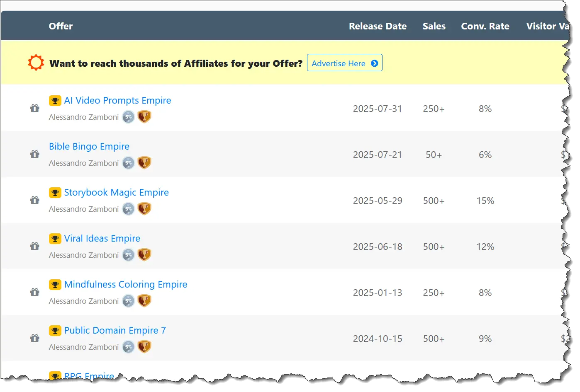The image size is (580, 392).
Task: Sort by the Release Date column header
Action: (378, 26)
